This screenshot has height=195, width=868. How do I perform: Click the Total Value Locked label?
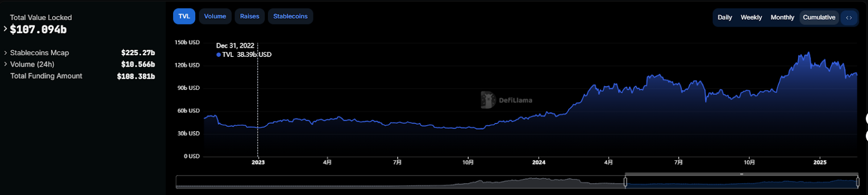pyautogui.click(x=41, y=17)
